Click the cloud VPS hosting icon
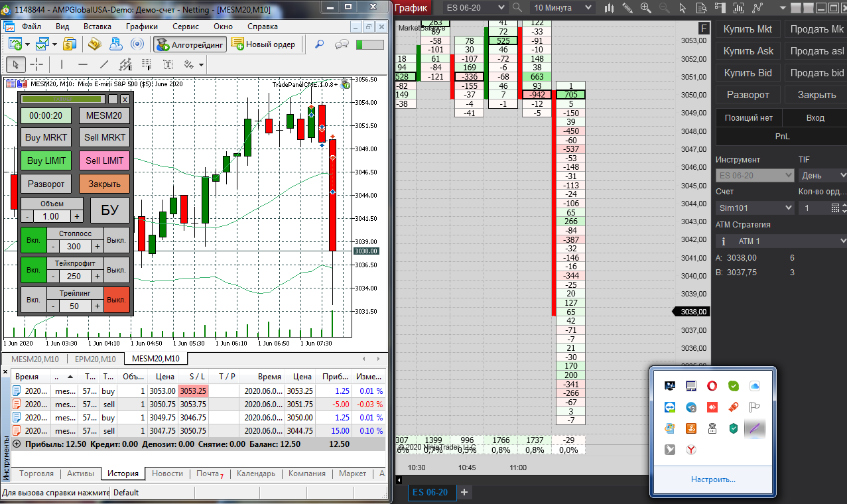This screenshot has height=504, width=847. coord(116,44)
